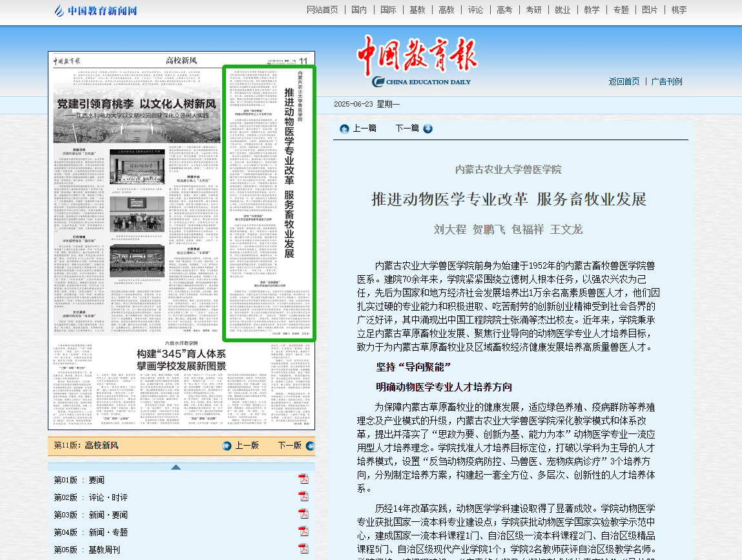Screen dimensions: 742x560
Task: Open the PDF icon for 第02版 评论·时评
Action: click(303, 496)
